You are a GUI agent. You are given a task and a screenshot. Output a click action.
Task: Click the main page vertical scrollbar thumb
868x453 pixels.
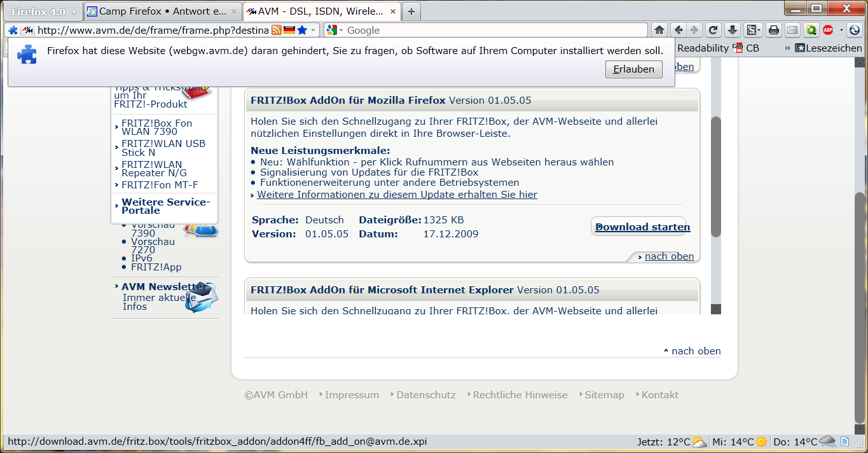click(x=860, y=308)
